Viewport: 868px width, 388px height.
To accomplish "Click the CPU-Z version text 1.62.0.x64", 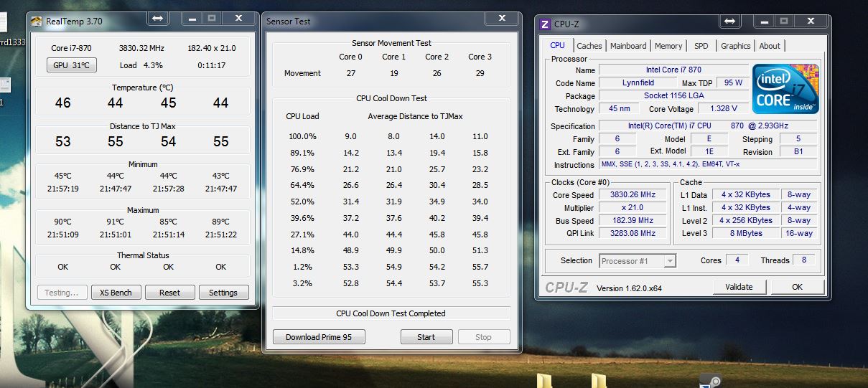I will click(x=629, y=288).
